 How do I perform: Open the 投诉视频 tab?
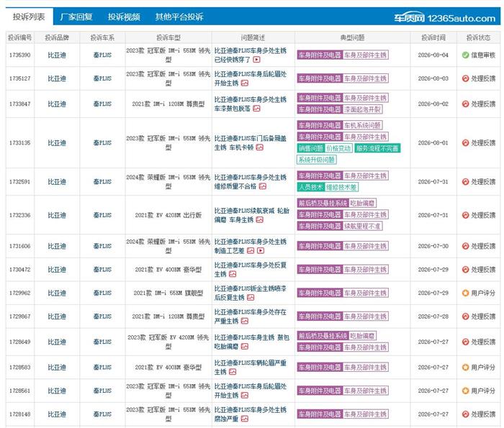click(124, 17)
